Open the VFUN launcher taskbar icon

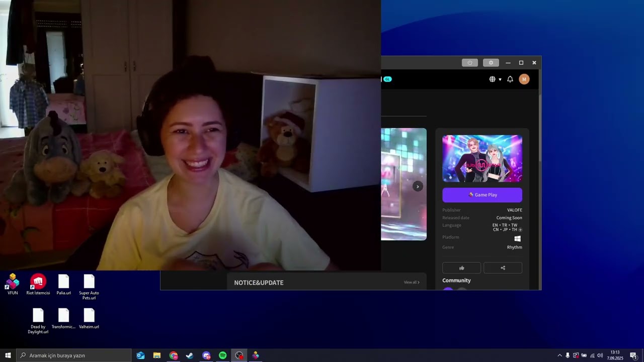[x=256, y=355]
